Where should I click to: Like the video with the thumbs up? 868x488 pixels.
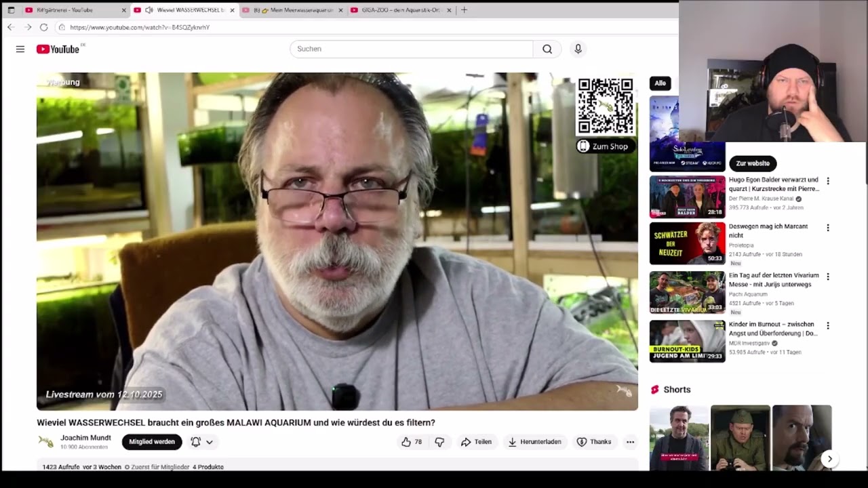(x=412, y=442)
